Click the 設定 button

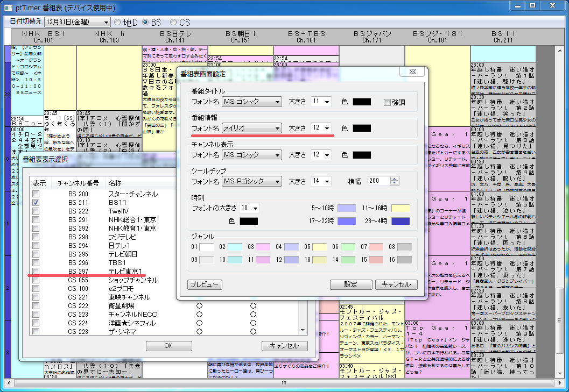[x=351, y=284]
